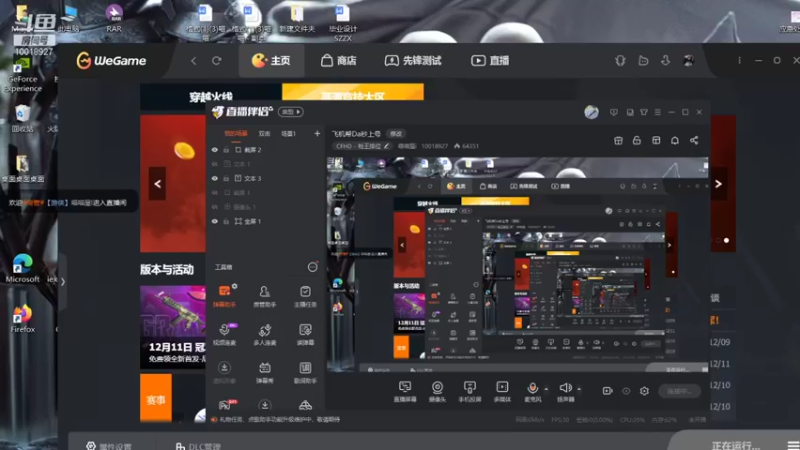Screen dimensions: 800x450
Task: Open the 多人连麦 tool
Action: point(264,334)
